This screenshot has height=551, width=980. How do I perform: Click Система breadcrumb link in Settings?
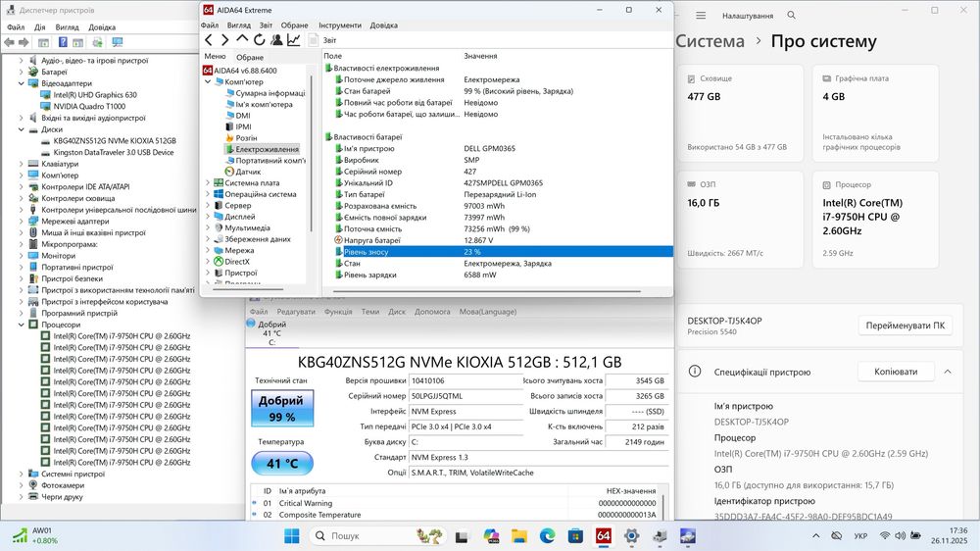coord(710,41)
